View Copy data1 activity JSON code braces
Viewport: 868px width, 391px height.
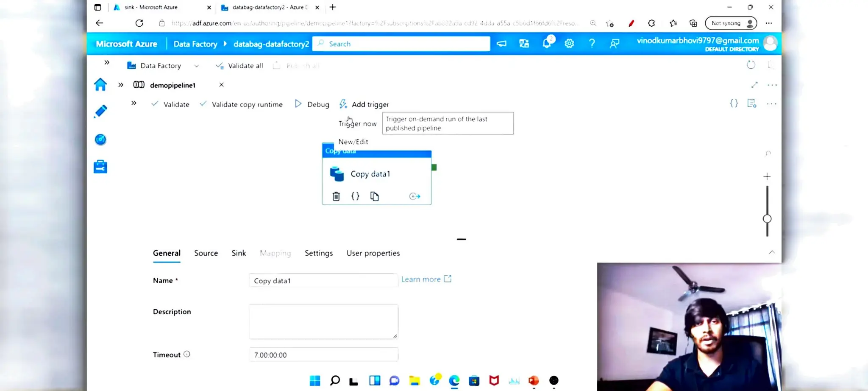[355, 196]
